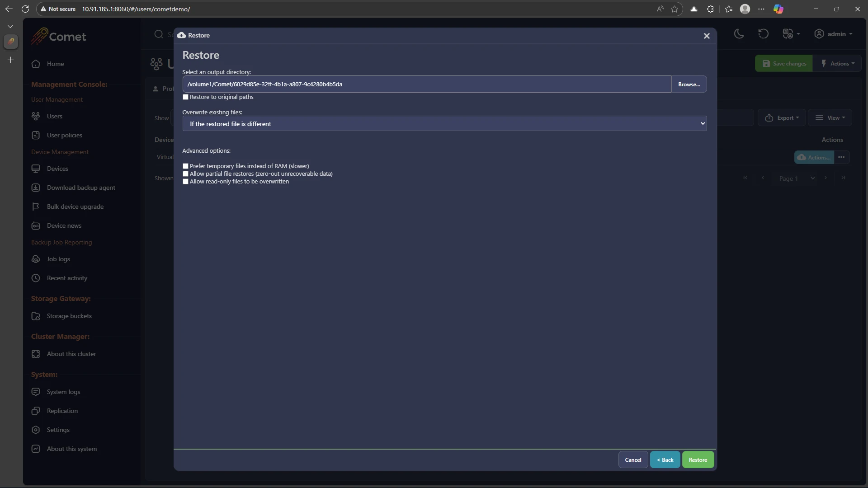Start restore with green Restore button

[x=698, y=460]
